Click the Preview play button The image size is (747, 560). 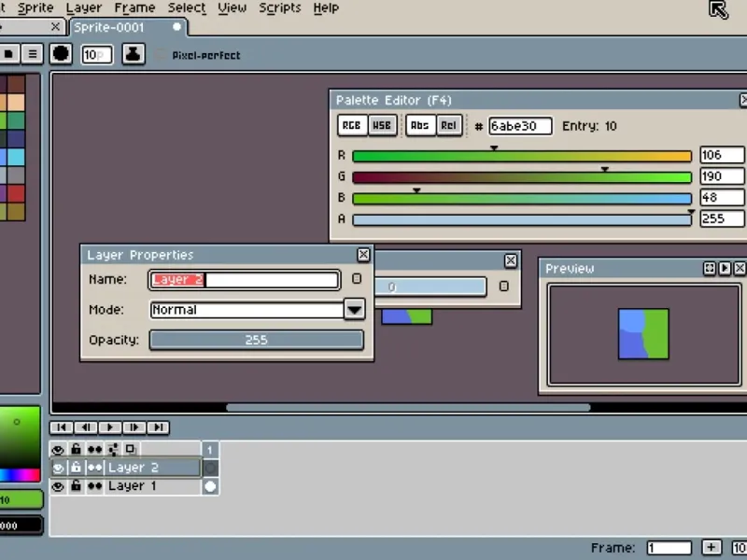click(725, 269)
